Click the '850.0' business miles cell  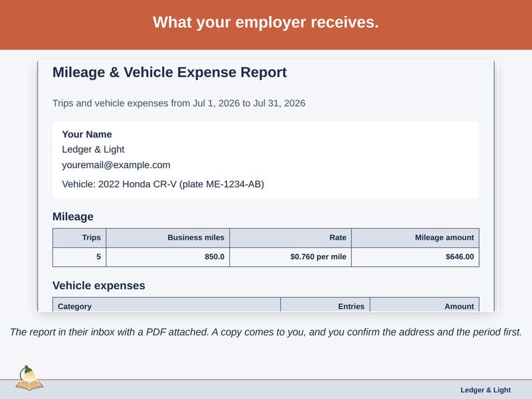(x=168, y=257)
